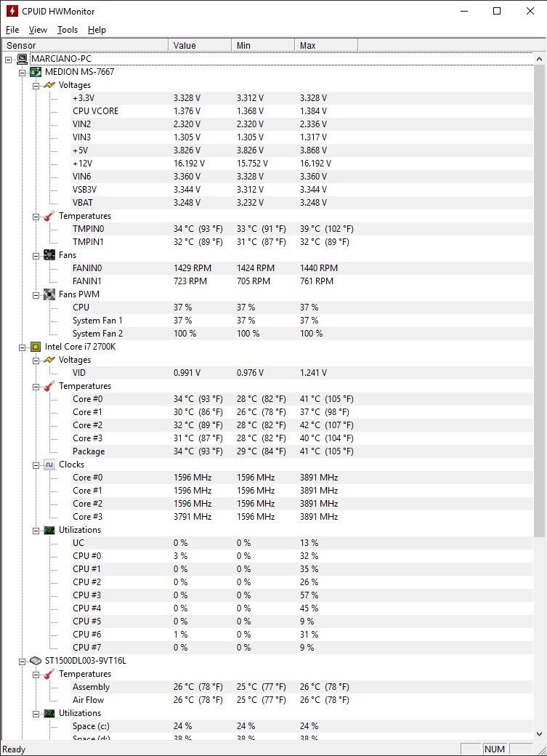Click the MARCIANO-PC computer icon
This screenshot has width=547, height=756.
click(22, 59)
